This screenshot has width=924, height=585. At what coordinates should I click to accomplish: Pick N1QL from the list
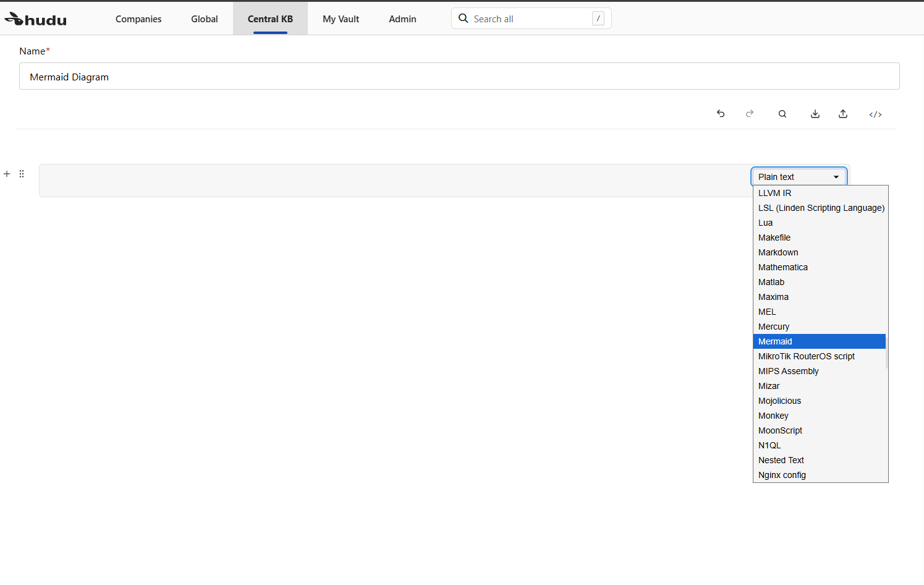[820, 445]
